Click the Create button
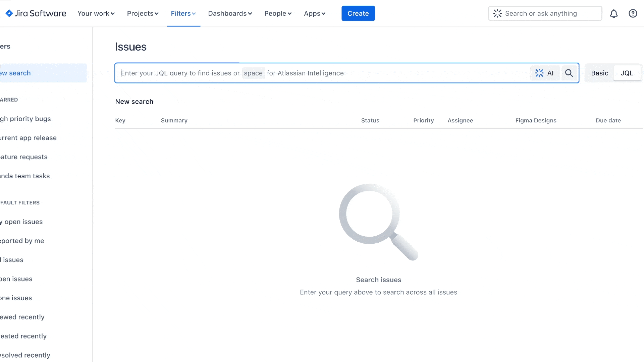 pyautogui.click(x=358, y=13)
